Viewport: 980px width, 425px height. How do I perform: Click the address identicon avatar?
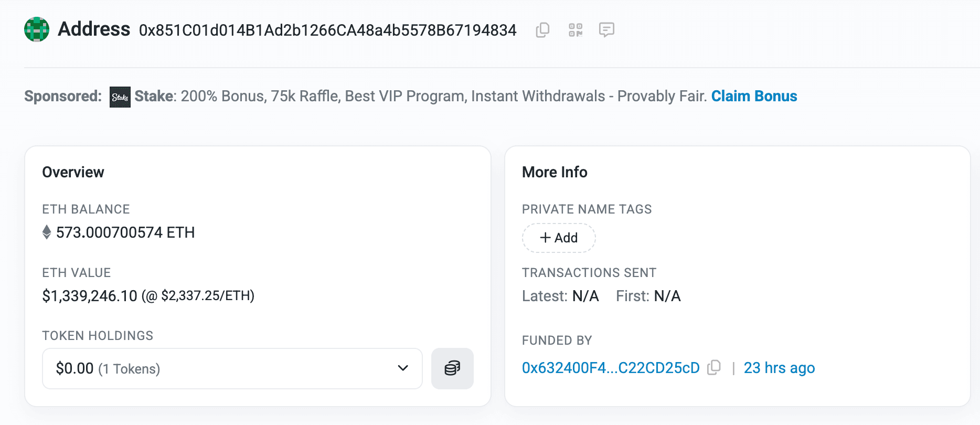point(36,29)
